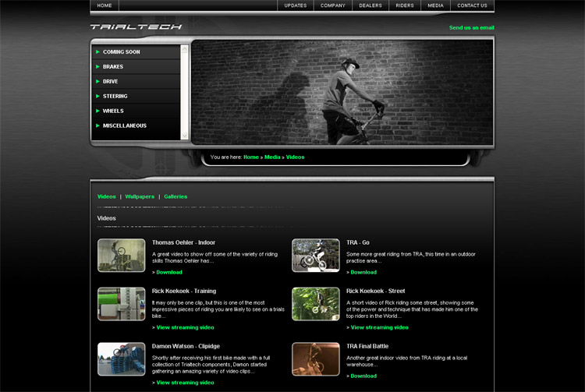Click the title 'Rick Koekoek - Training'
Viewport: 585px width, 392px height.
[x=184, y=291]
